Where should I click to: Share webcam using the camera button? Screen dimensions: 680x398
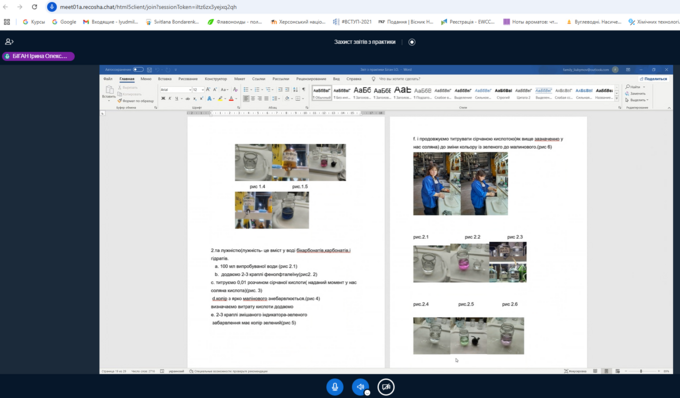coord(386,387)
